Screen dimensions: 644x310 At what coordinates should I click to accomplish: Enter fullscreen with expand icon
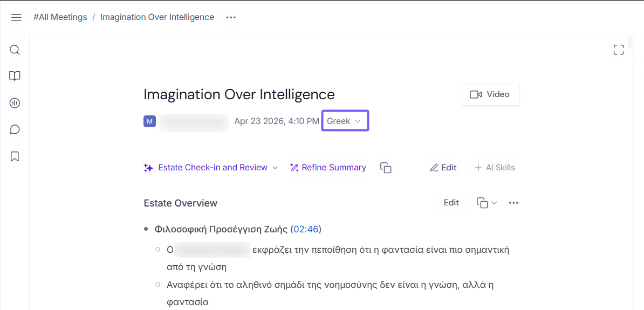coord(619,50)
